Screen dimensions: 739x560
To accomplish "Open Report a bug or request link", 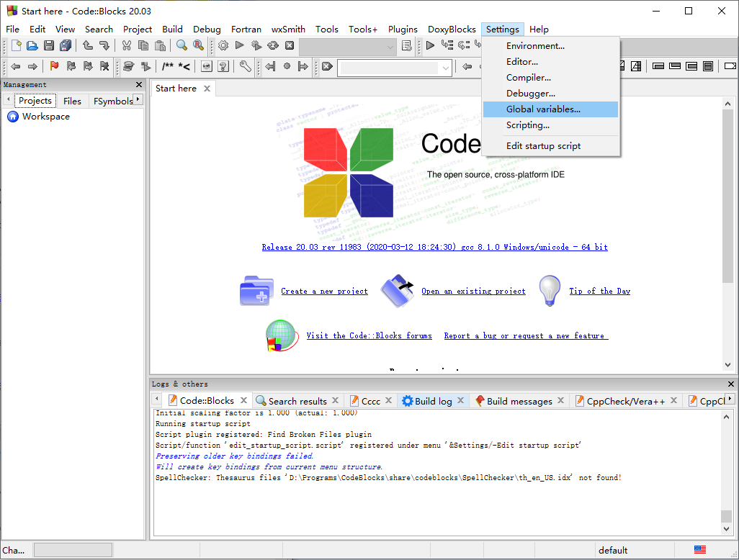I will click(x=526, y=336).
